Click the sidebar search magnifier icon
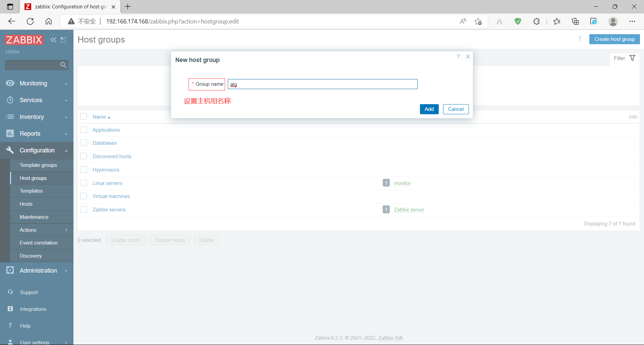This screenshot has height=345, width=644. (63, 65)
